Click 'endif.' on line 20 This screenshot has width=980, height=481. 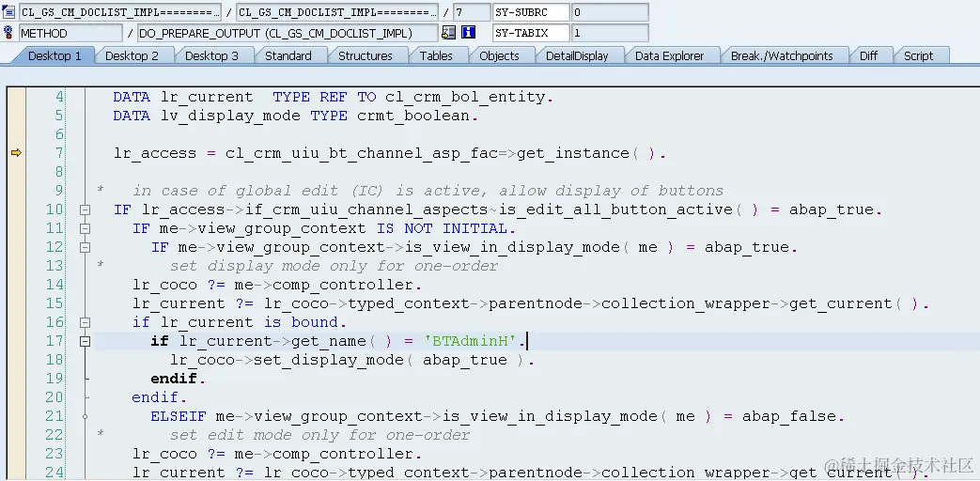160,397
